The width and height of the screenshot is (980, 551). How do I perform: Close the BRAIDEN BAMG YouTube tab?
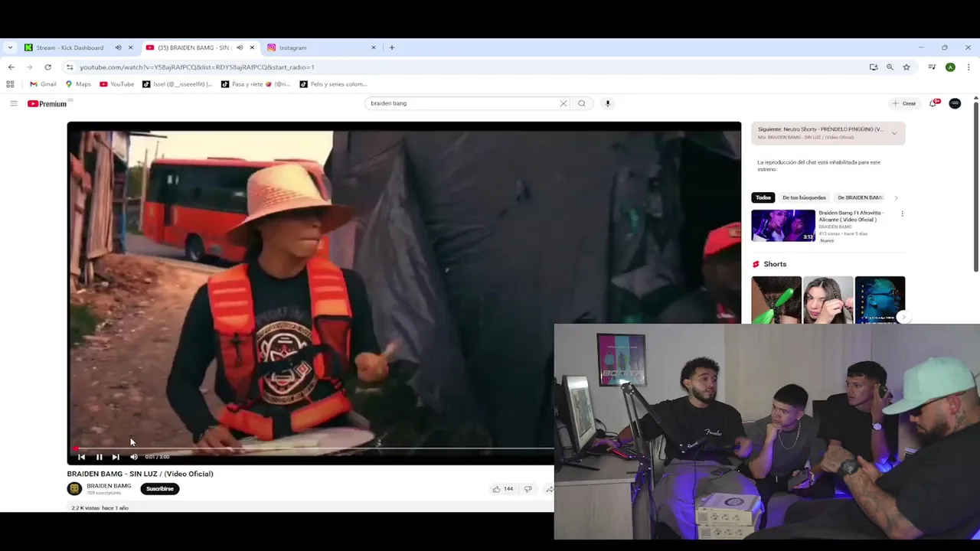tap(252, 47)
